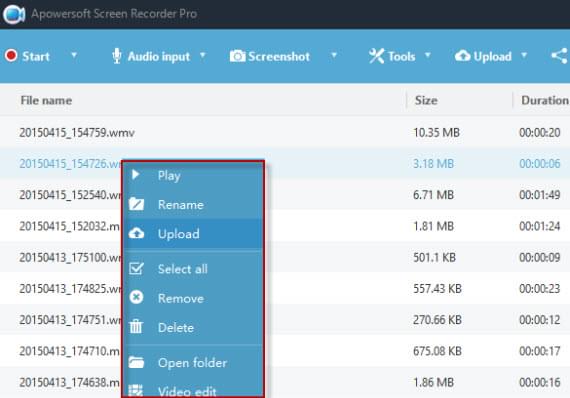Click the wrench Tools icon
The width and height of the screenshot is (570, 398).
(376, 56)
